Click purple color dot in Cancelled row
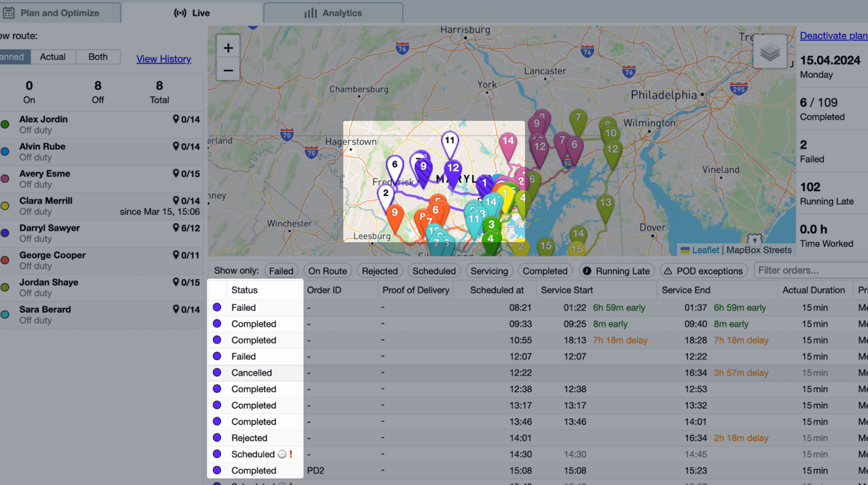This screenshot has width=868, height=485. [217, 373]
